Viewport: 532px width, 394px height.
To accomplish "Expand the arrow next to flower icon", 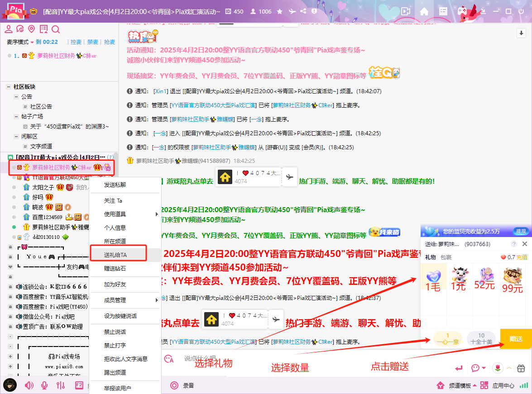I will (509, 368).
